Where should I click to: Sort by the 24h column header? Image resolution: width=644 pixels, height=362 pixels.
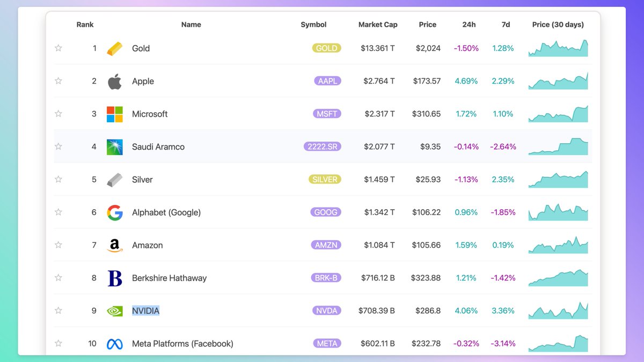(x=469, y=25)
